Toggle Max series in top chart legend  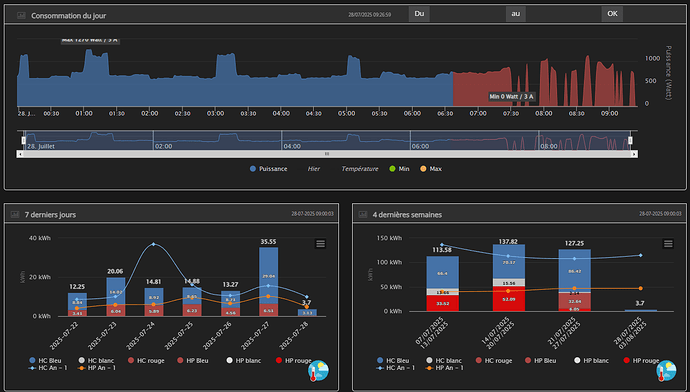(x=431, y=169)
